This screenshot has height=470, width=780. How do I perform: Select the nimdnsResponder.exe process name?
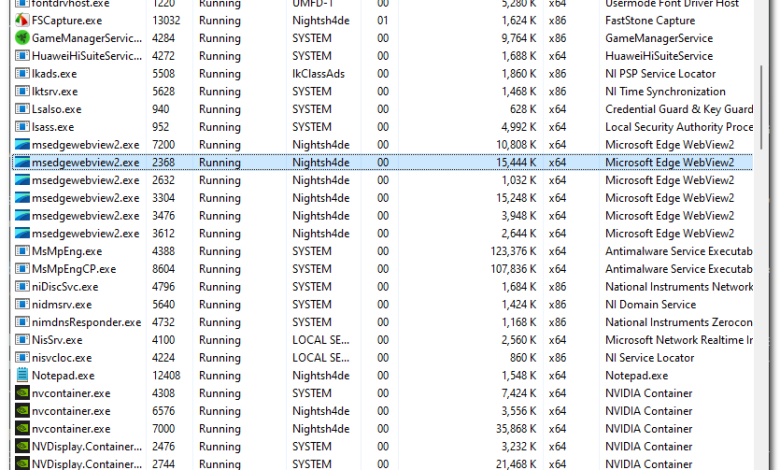point(87,323)
